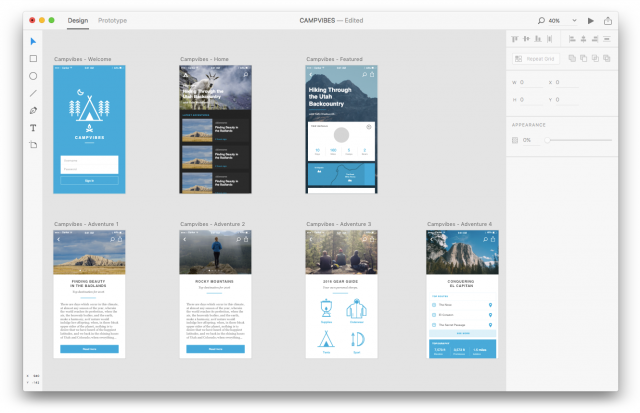The width and height of the screenshot is (640, 413).
Task: Select the Artboard tool
Action: tap(33, 145)
